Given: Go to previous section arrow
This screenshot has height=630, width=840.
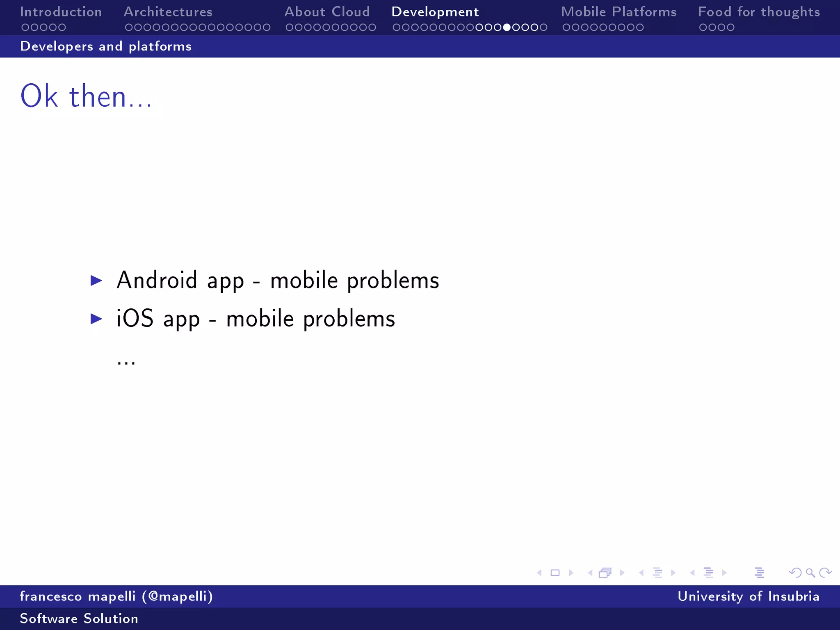Looking at the screenshot, I should (x=692, y=573).
